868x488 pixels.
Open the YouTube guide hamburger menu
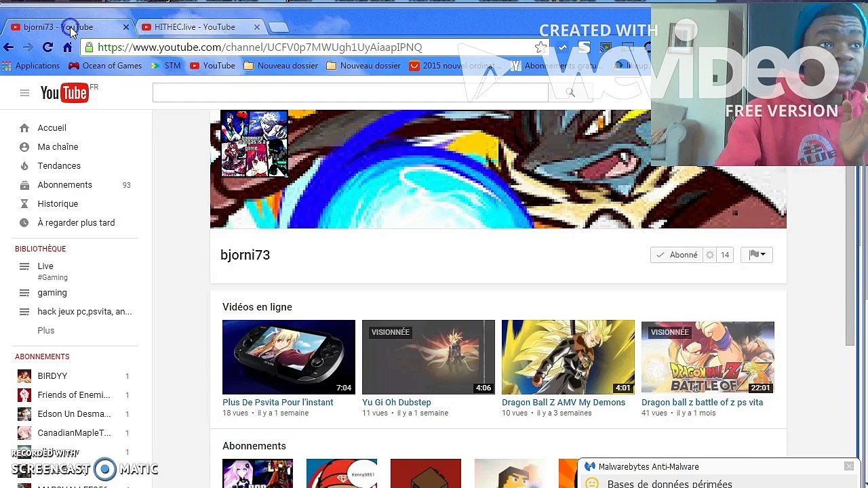point(24,93)
